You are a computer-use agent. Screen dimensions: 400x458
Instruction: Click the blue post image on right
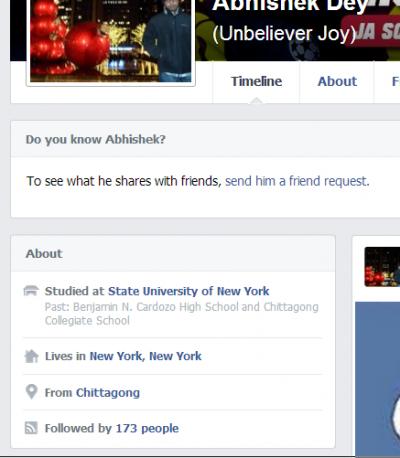(378, 379)
